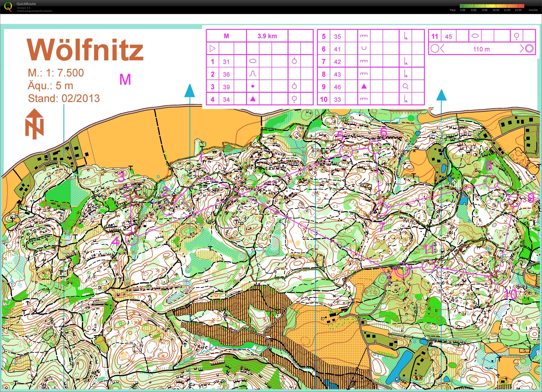Click the start triangle in control description
Image resolution: width=542 pixels, height=392 pixels.
pos(212,49)
